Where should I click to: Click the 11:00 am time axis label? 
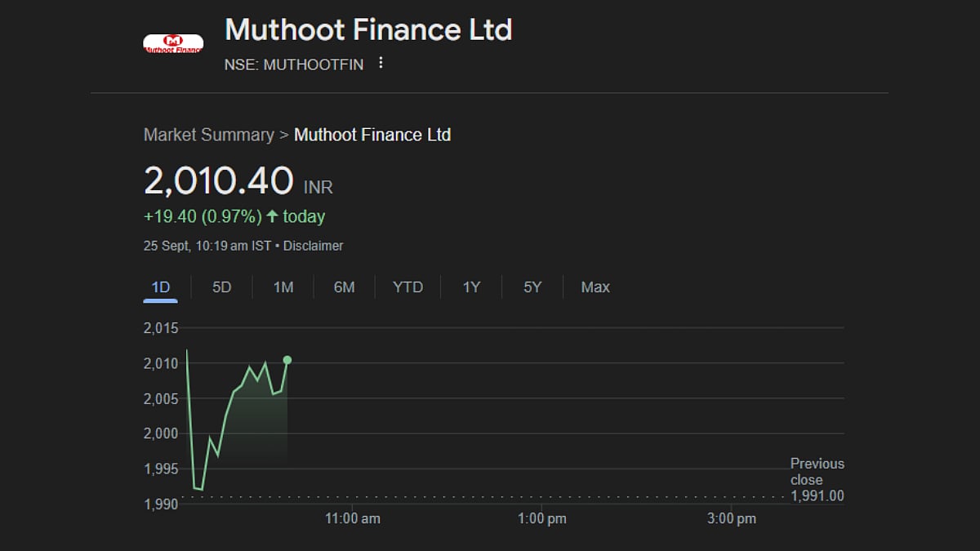(353, 518)
